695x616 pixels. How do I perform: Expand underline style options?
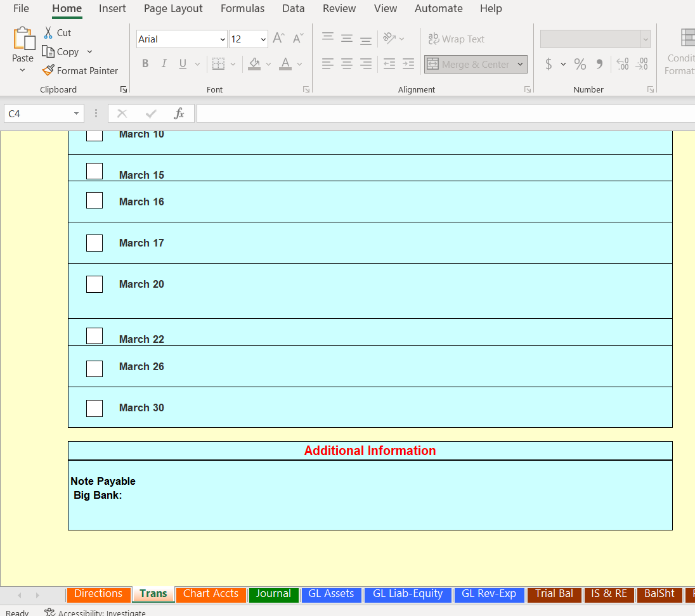pyautogui.click(x=197, y=64)
